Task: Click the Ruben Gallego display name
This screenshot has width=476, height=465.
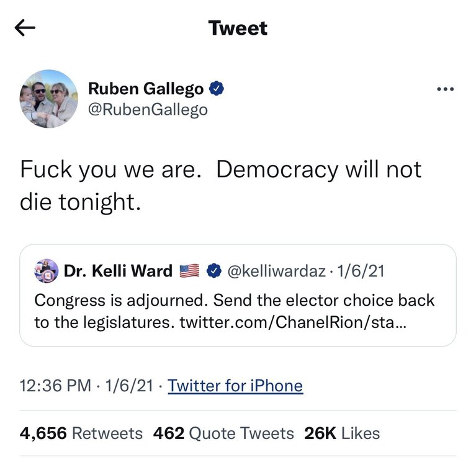Action: click(x=146, y=89)
